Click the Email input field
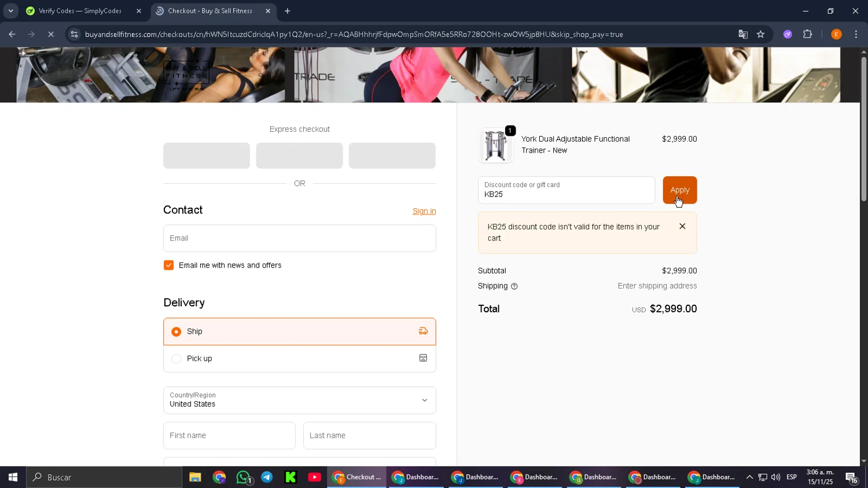Screen dimensions: 868x488 click(x=299, y=238)
